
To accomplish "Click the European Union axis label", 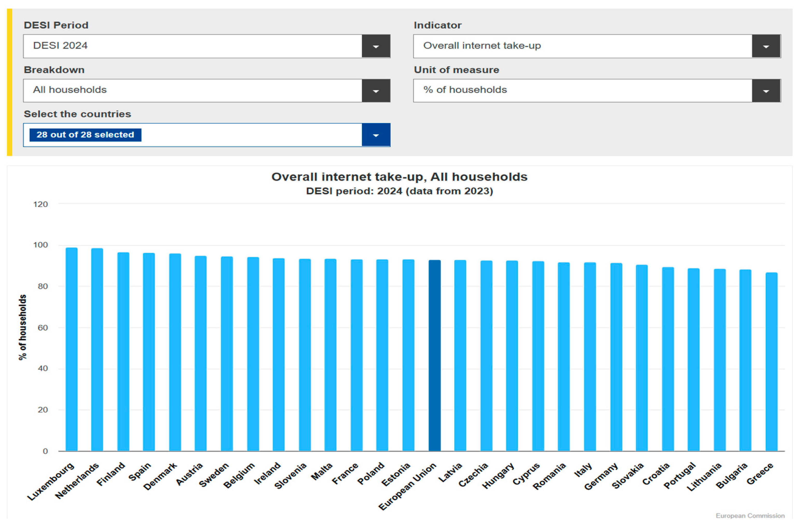I will tap(407, 486).
